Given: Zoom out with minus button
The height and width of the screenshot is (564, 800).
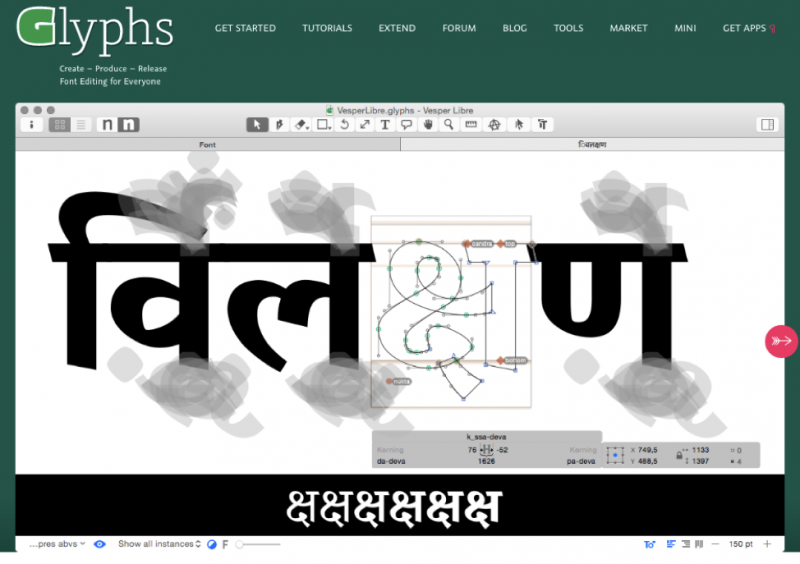Looking at the screenshot, I should pos(715,545).
